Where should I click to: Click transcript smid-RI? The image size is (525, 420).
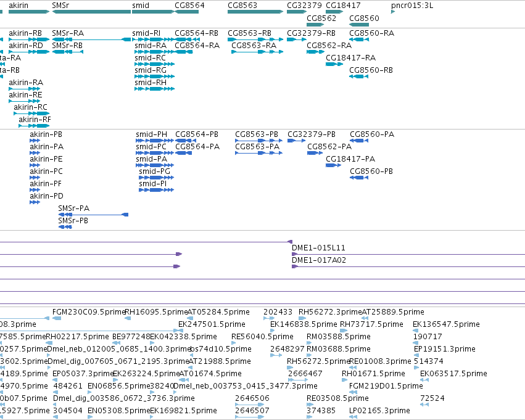146,33
